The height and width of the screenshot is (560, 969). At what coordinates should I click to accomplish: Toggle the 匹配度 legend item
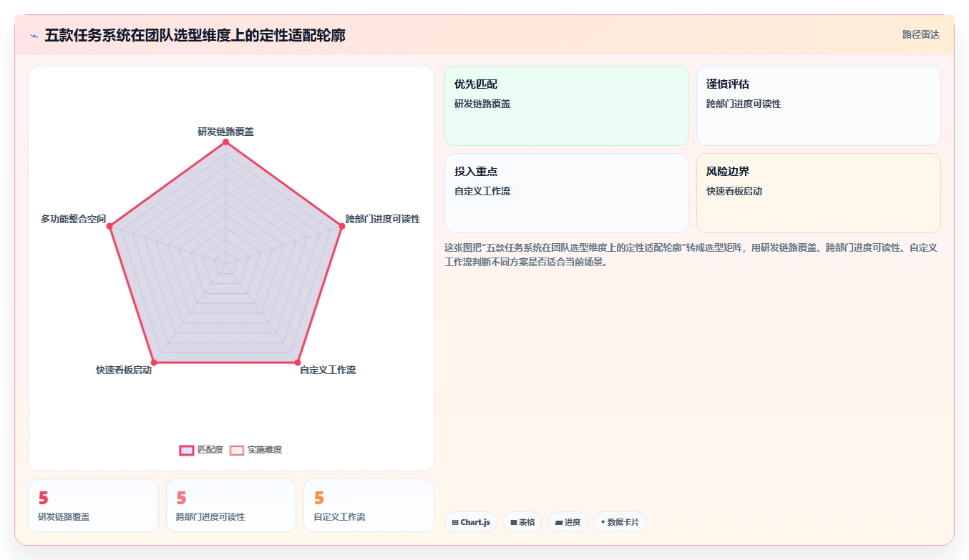(x=201, y=450)
